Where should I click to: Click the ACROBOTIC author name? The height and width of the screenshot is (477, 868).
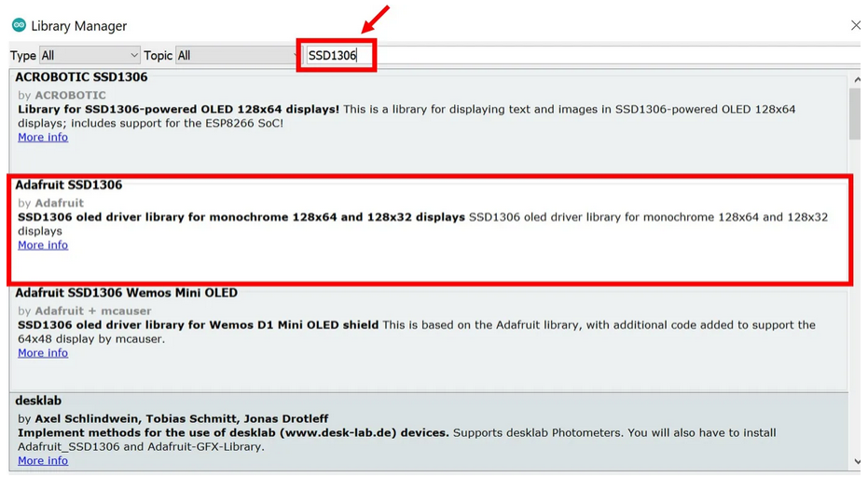70,95
